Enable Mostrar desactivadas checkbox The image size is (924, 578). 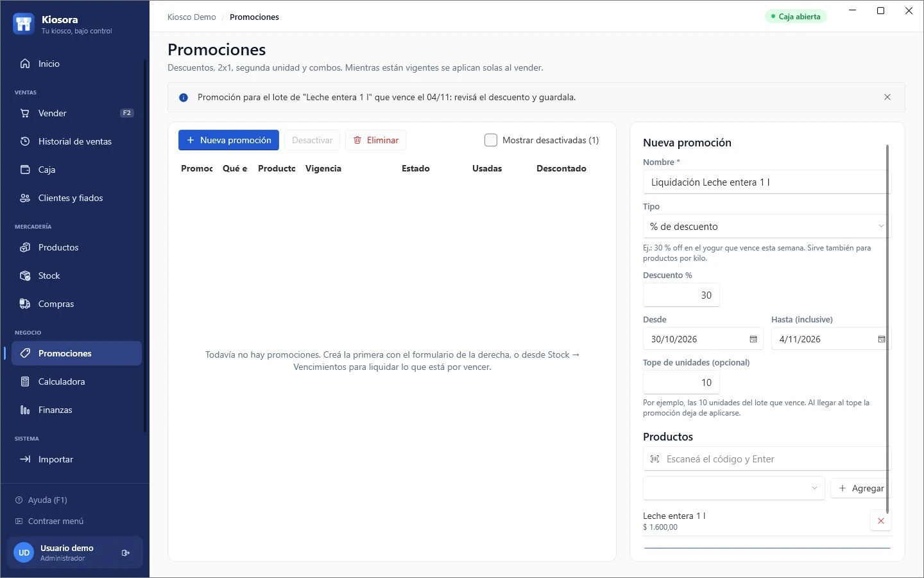pos(491,140)
